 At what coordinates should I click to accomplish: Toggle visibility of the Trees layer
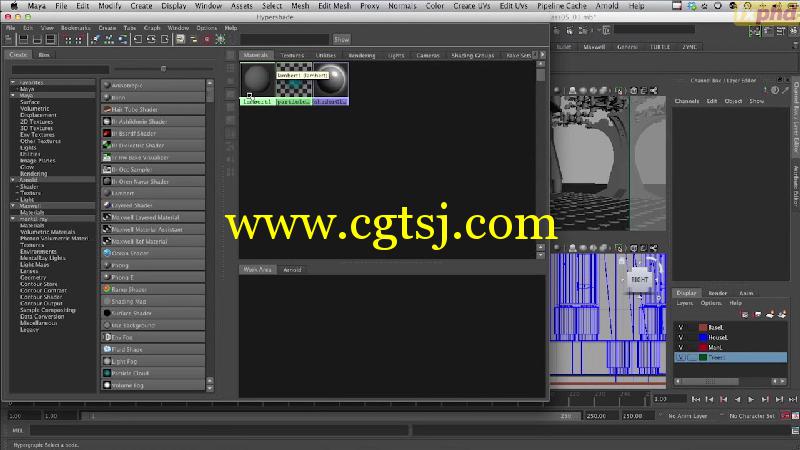[x=680, y=358]
